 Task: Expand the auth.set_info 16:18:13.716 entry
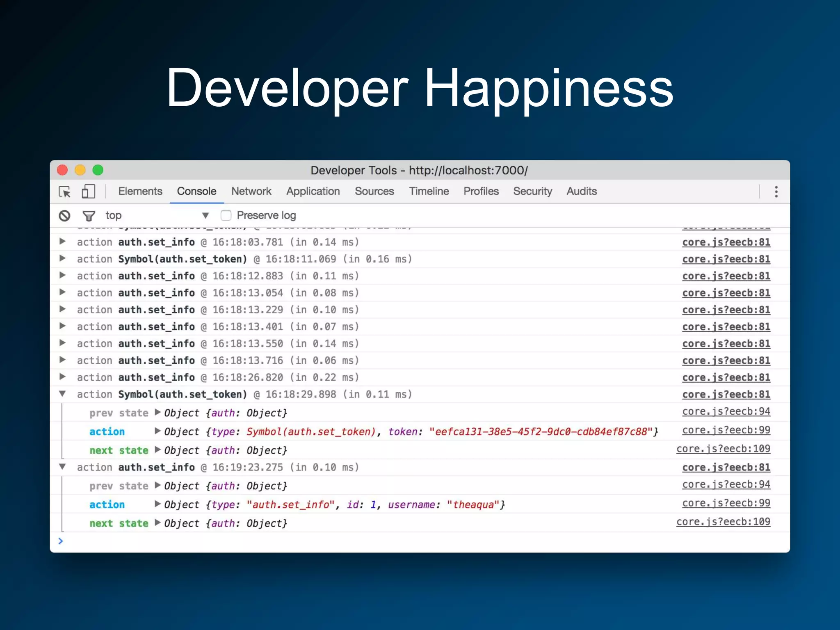[62, 359]
